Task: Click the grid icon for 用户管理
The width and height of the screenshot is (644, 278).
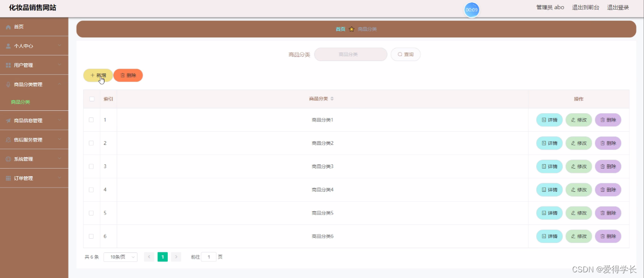Action: (8, 65)
